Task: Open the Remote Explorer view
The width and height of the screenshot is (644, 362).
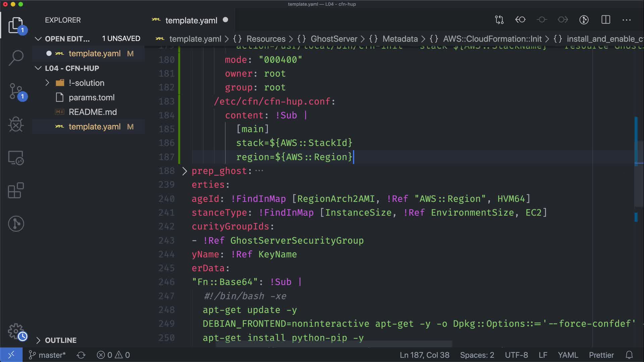Action: coord(16,158)
